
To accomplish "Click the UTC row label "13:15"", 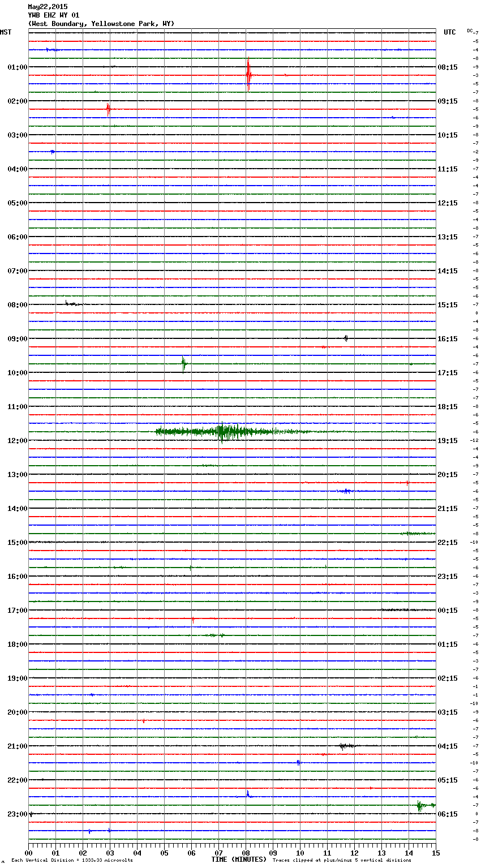I will point(448,237).
